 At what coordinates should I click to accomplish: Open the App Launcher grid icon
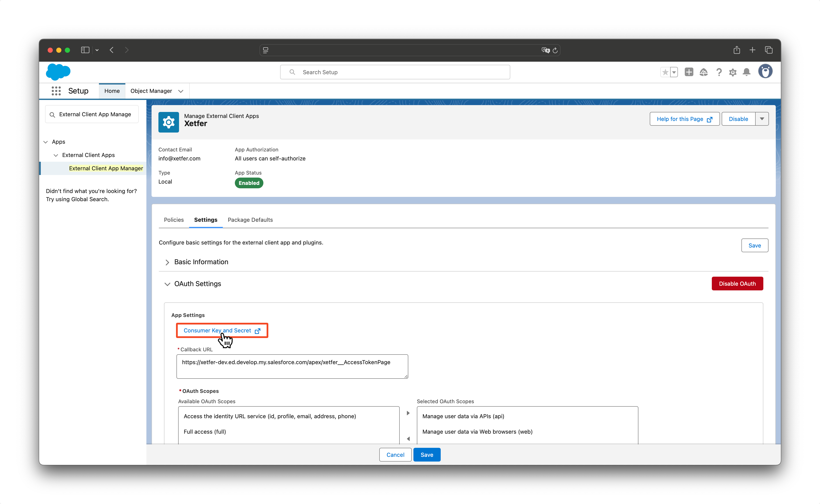(56, 91)
